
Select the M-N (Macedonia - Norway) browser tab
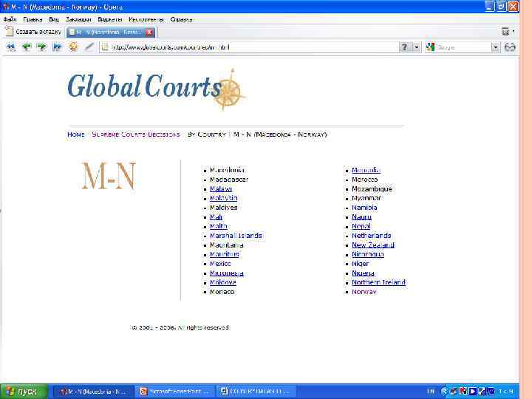(111, 33)
